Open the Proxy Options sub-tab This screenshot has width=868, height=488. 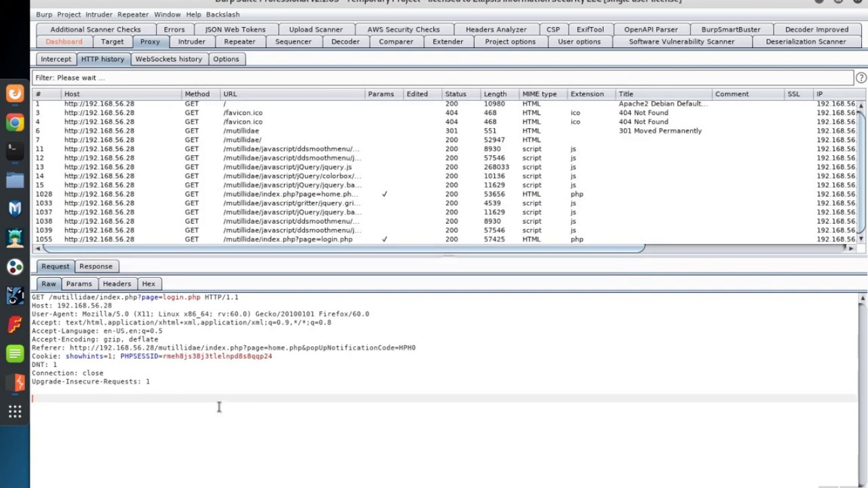(x=226, y=60)
